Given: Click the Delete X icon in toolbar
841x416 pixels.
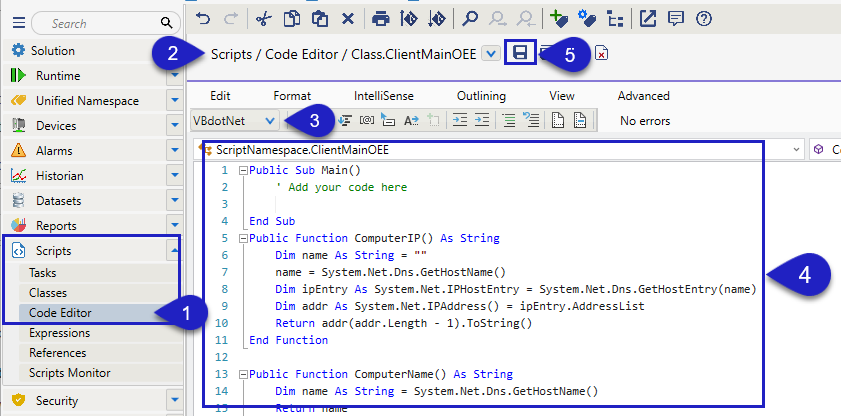Looking at the screenshot, I should tap(347, 19).
